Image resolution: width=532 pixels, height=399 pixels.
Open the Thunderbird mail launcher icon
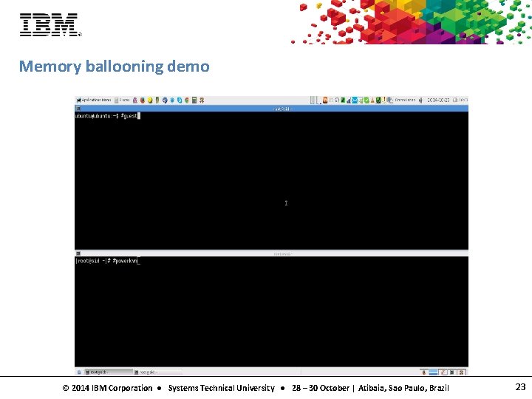165,100
